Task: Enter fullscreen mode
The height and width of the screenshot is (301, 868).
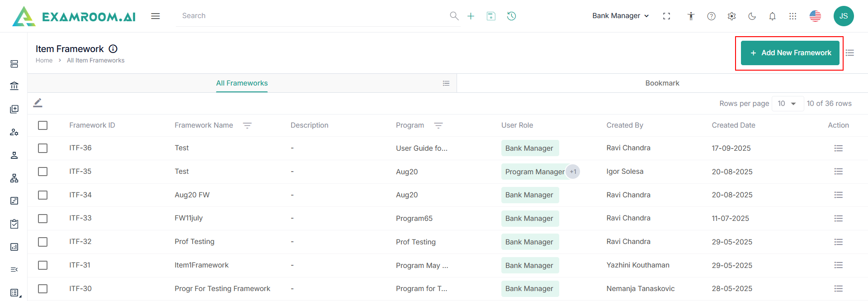Action: pos(666,16)
